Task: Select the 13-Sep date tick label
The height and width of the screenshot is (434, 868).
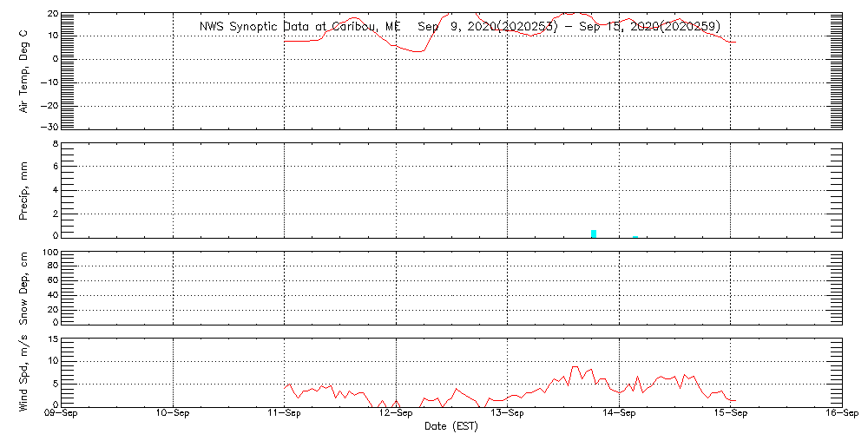Action: coord(507,414)
